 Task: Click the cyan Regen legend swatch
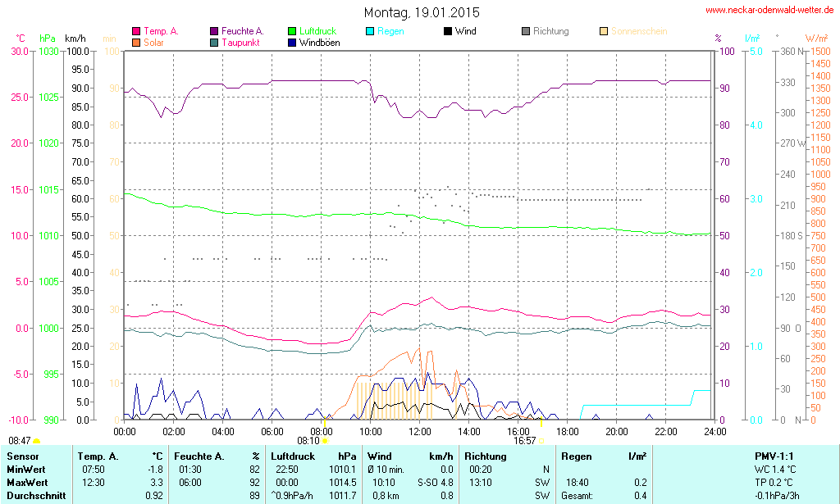coord(370,32)
